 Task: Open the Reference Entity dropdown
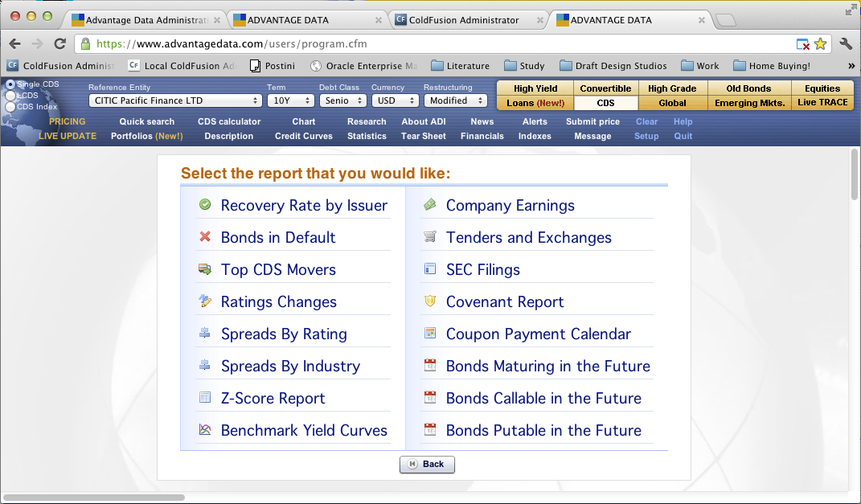pos(174,100)
